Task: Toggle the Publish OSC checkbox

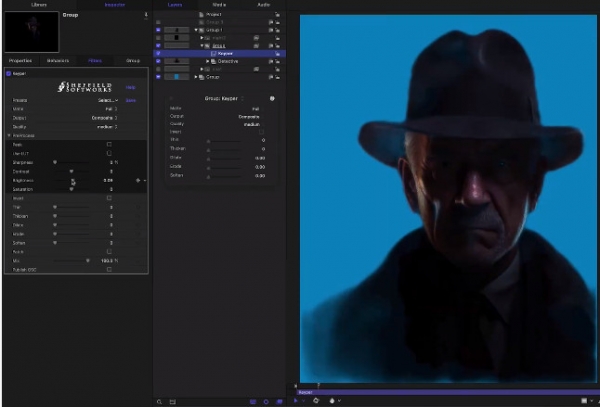Action: tap(109, 270)
